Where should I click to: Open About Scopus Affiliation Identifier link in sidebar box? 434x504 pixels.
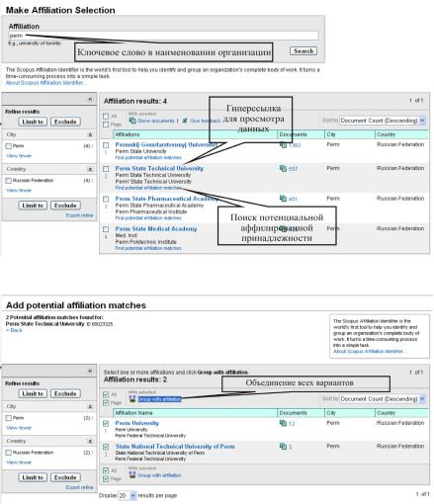[x=370, y=352]
